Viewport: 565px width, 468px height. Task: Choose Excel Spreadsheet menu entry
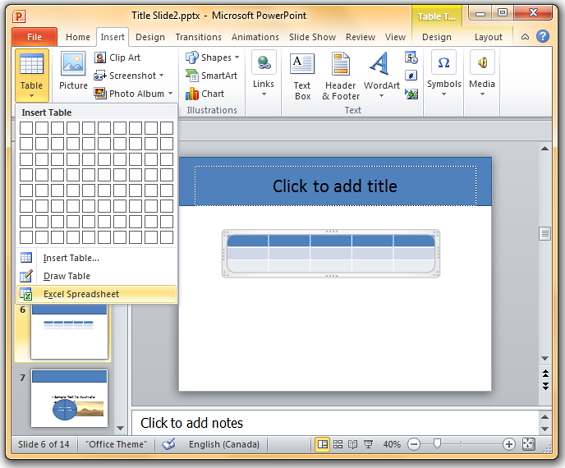coord(97,294)
